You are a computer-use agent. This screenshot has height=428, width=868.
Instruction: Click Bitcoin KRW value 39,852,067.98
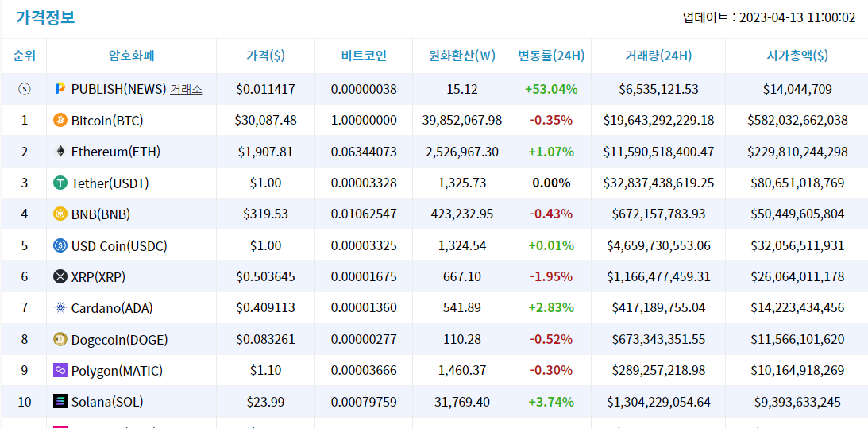[461, 120]
